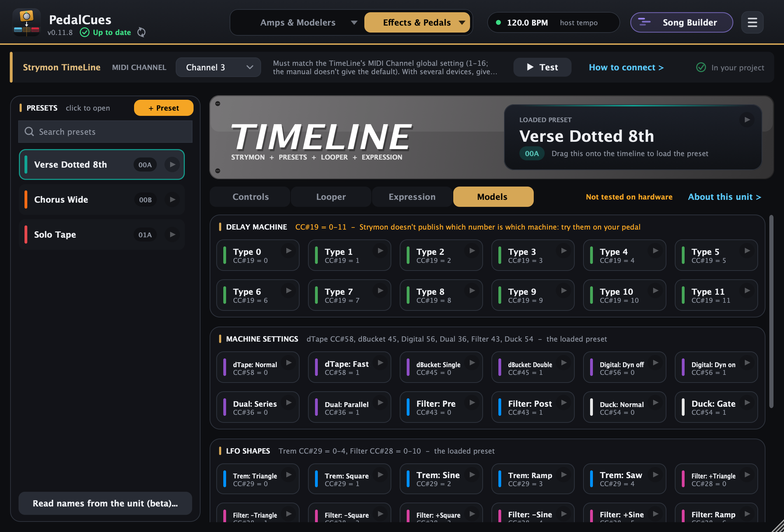Screen dimensions: 784x532
Task: Click the Search presets field
Action: (x=105, y=132)
